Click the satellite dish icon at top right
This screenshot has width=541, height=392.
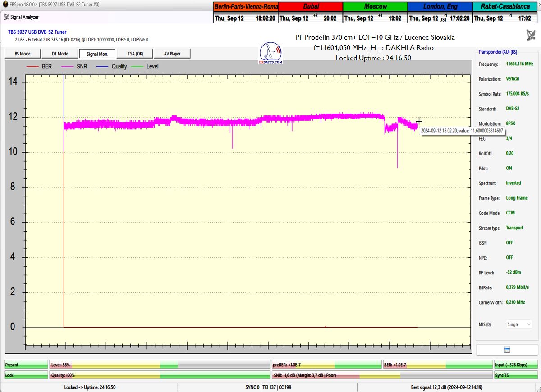click(531, 35)
